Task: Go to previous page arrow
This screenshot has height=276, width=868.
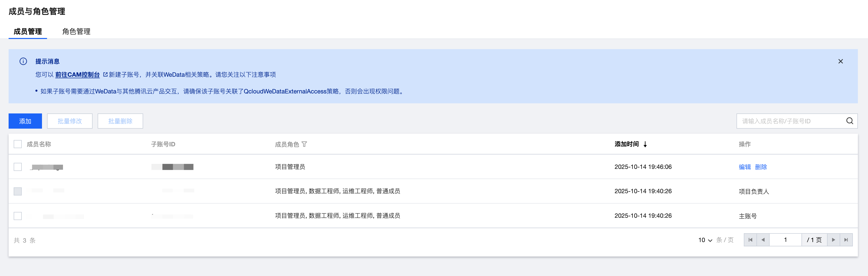Action: pos(763,240)
